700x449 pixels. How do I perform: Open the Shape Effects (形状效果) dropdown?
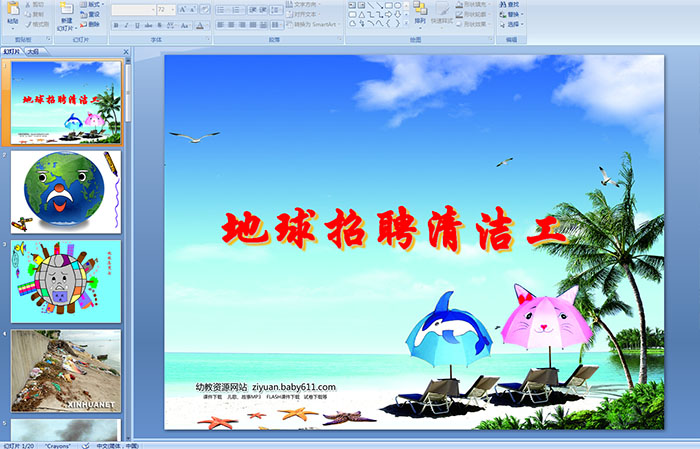coord(474,24)
